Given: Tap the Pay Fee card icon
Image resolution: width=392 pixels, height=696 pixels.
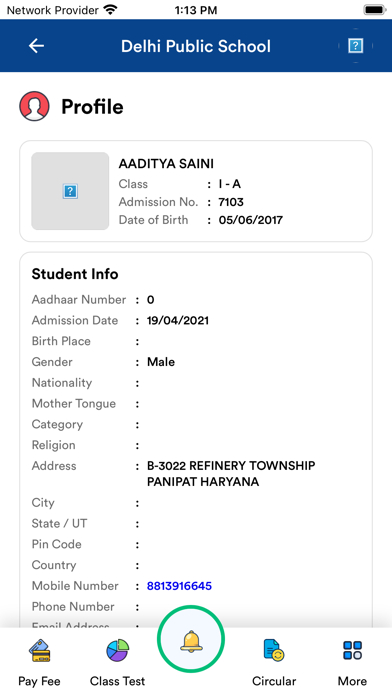Looking at the screenshot, I should click(x=40, y=651).
